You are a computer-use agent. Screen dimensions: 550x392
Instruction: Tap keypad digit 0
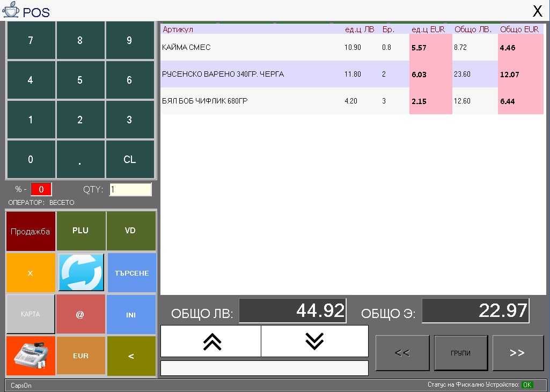click(31, 159)
